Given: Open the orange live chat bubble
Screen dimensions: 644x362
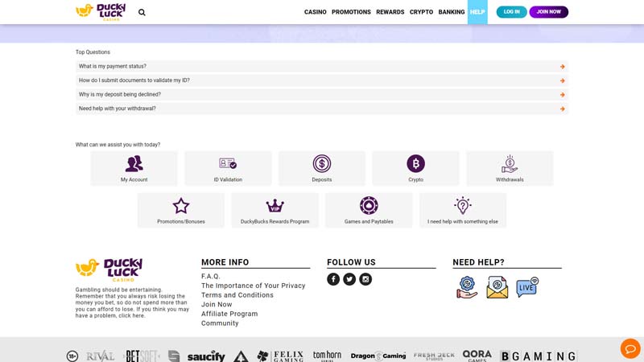Looking at the screenshot, I should coord(630,348).
